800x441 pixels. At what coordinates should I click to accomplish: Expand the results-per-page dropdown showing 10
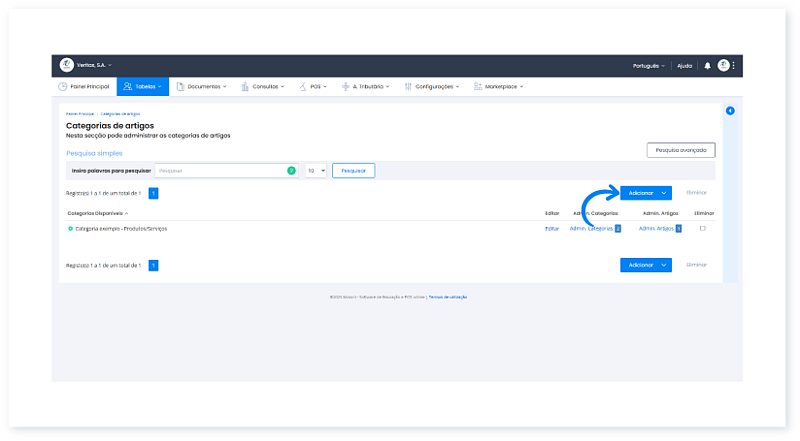[x=316, y=171]
